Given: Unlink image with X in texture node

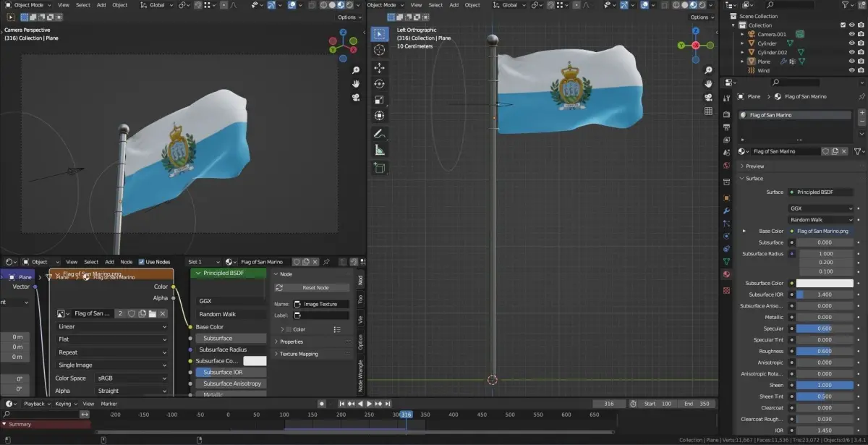Looking at the screenshot, I should tap(163, 313).
